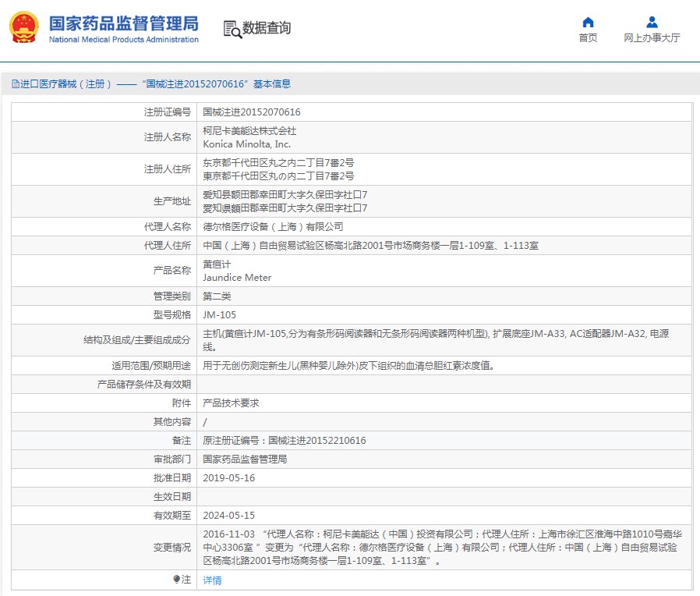The image size is (700, 596).
Task: Select expiry date 2024-05-15
Action: click(228, 516)
